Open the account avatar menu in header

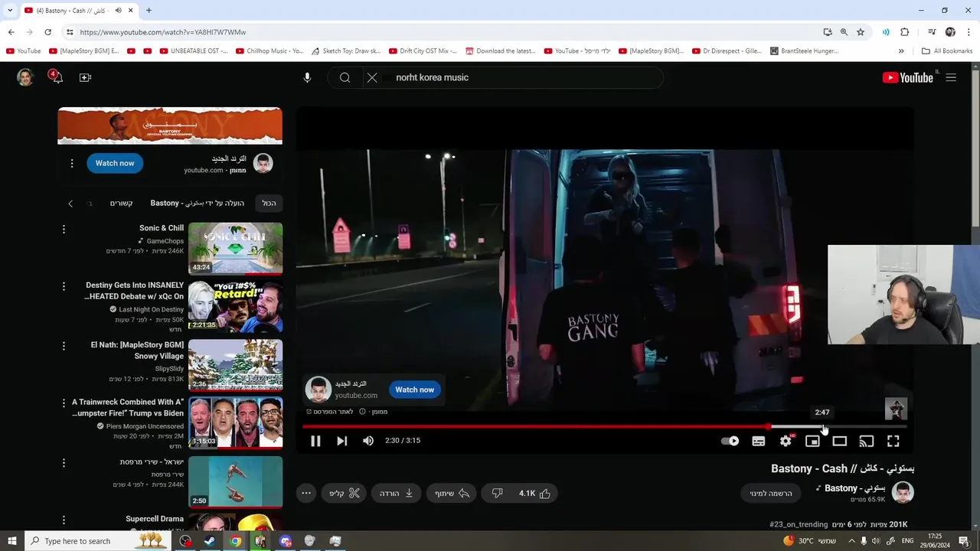pos(25,77)
